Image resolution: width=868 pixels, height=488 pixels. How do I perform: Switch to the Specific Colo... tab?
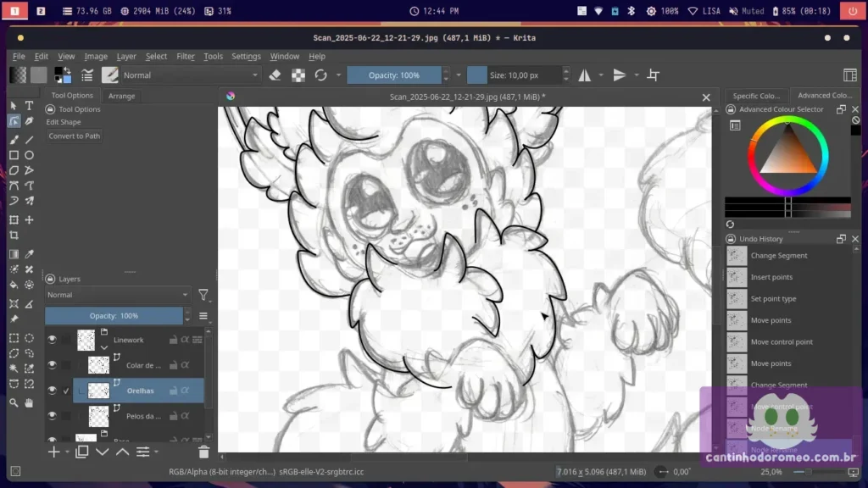pyautogui.click(x=756, y=96)
